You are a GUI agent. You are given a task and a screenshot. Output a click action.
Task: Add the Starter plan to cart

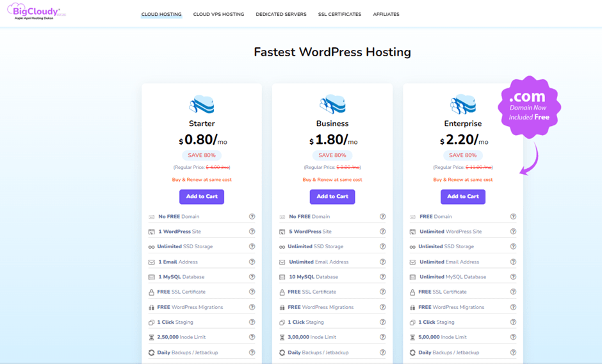(202, 196)
